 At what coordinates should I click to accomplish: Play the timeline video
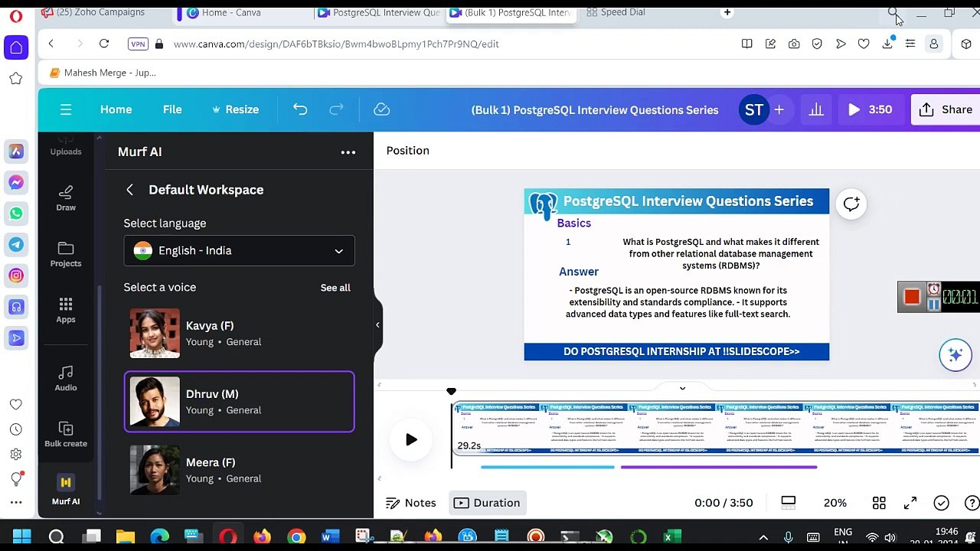pos(411,439)
